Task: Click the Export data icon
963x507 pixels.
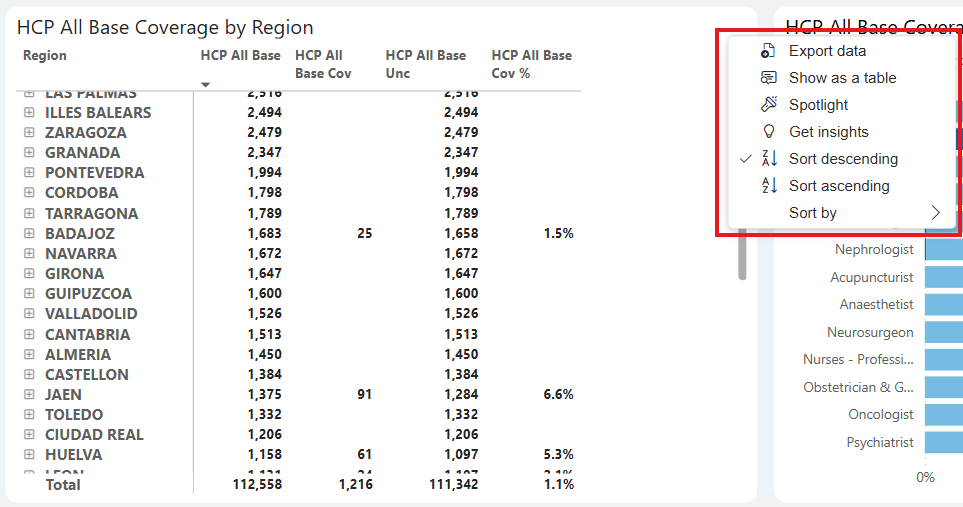Action: 768,51
